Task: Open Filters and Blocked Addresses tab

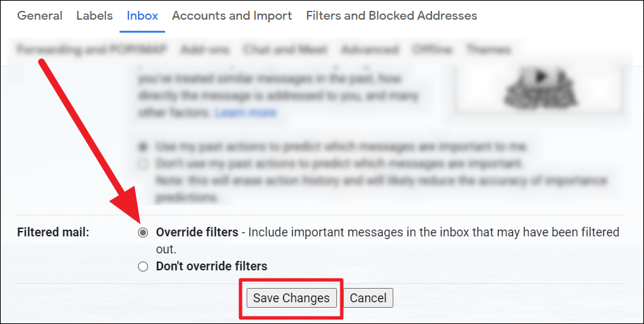Action: [391, 16]
